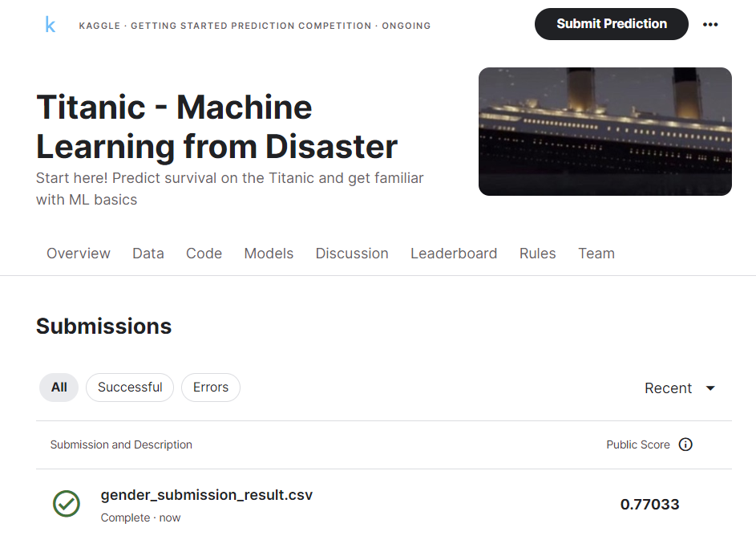The height and width of the screenshot is (552, 756).
Task: Click the Submission and Description column header
Action: click(121, 444)
